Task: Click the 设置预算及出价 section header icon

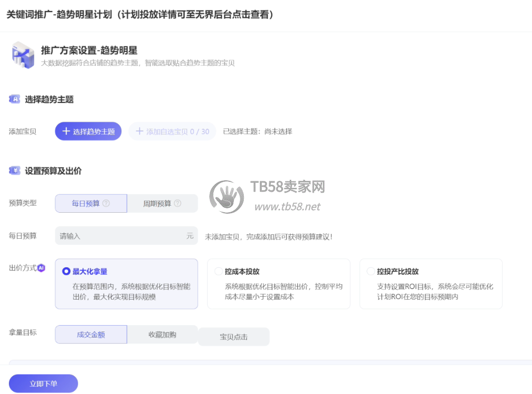Action: pyautogui.click(x=14, y=171)
